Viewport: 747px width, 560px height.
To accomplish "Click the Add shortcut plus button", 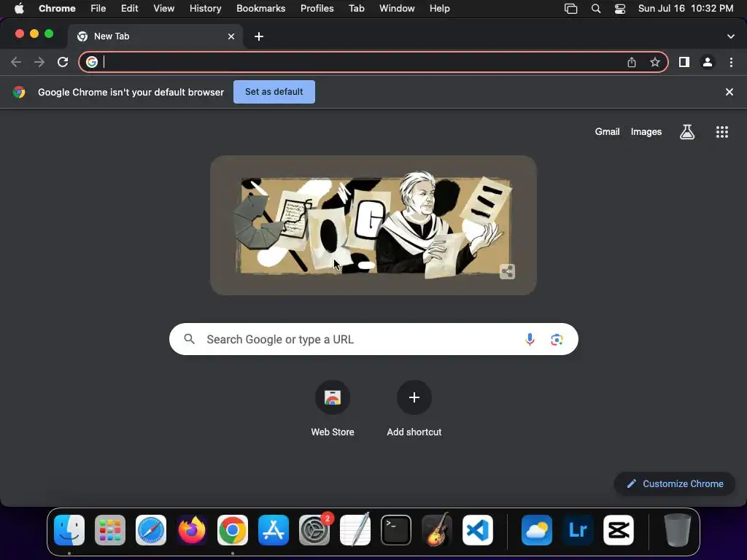I will [414, 397].
